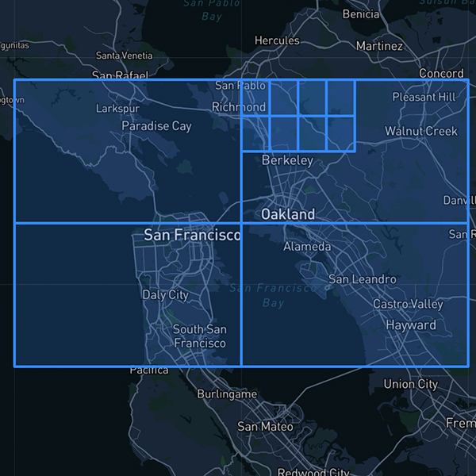This screenshot has height=476, width=476.
Task: Click the Martinez map label
Action: point(379,46)
